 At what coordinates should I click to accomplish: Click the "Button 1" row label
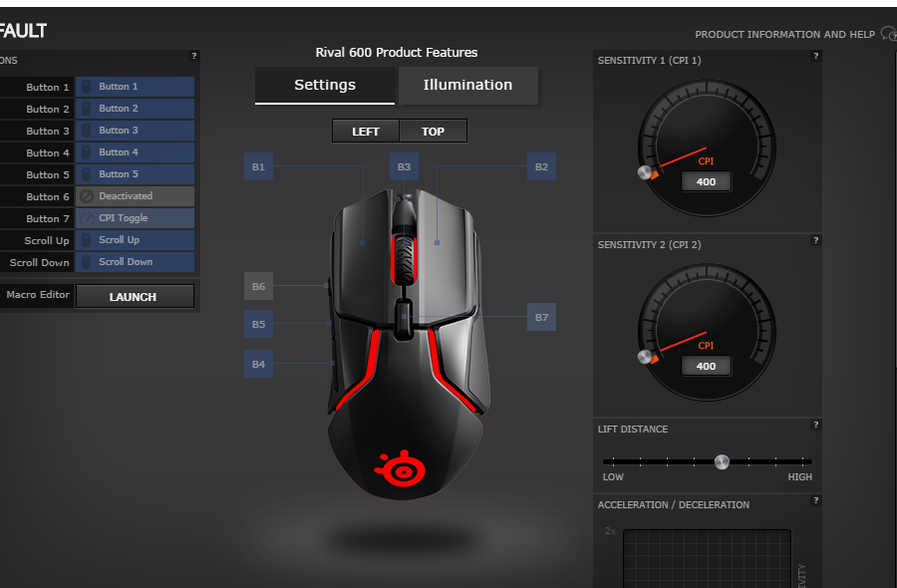click(x=48, y=88)
